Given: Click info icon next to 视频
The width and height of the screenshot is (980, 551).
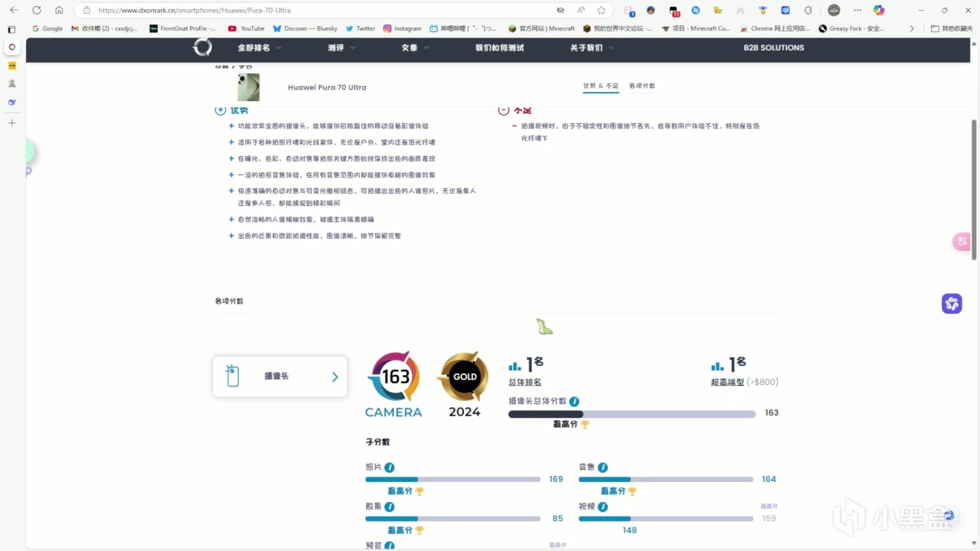Looking at the screenshot, I should [x=603, y=507].
